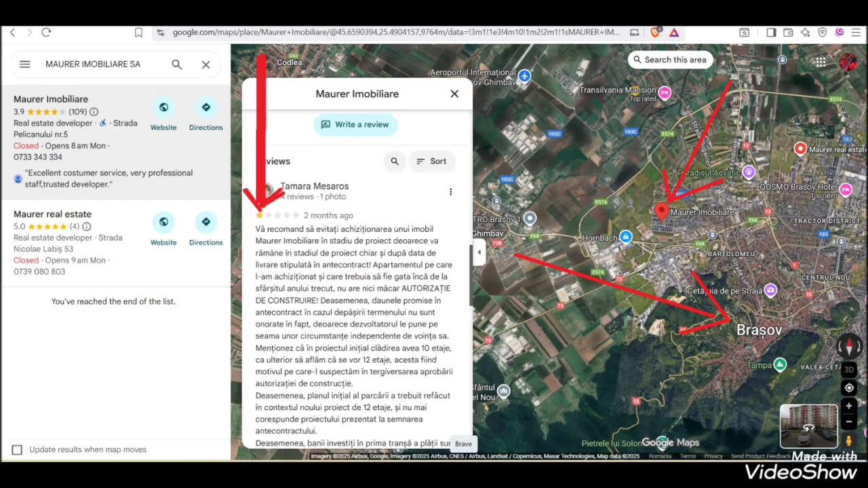This screenshot has width=868, height=488.
Task: Reset map orientation with the compass
Action: pos(849,346)
